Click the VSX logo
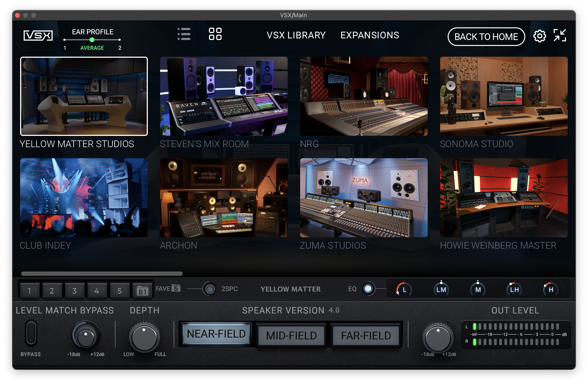Screen dimensions: 588x384 pos(38,35)
